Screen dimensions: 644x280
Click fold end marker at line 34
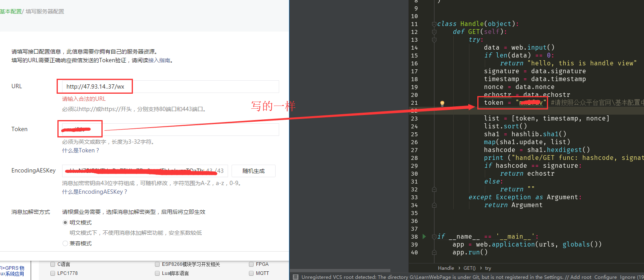pyautogui.click(x=434, y=205)
